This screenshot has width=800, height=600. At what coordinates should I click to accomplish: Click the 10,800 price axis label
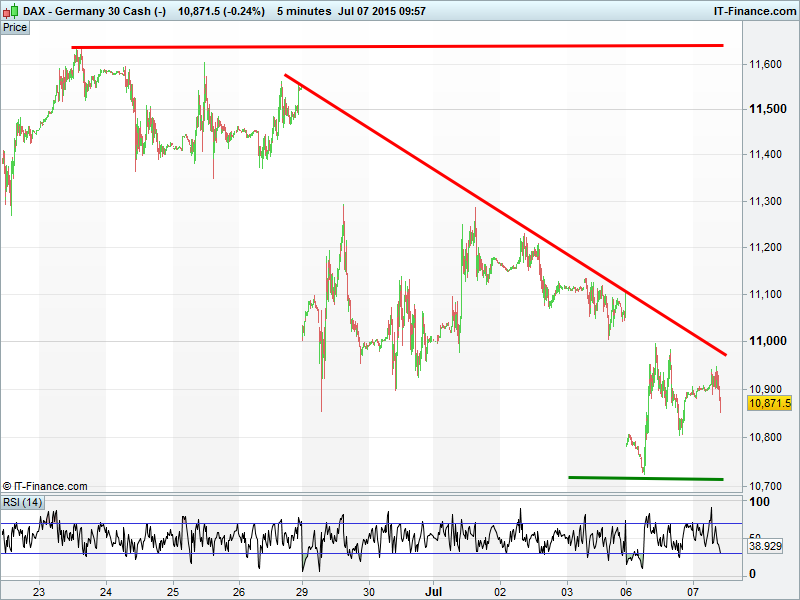coord(765,437)
